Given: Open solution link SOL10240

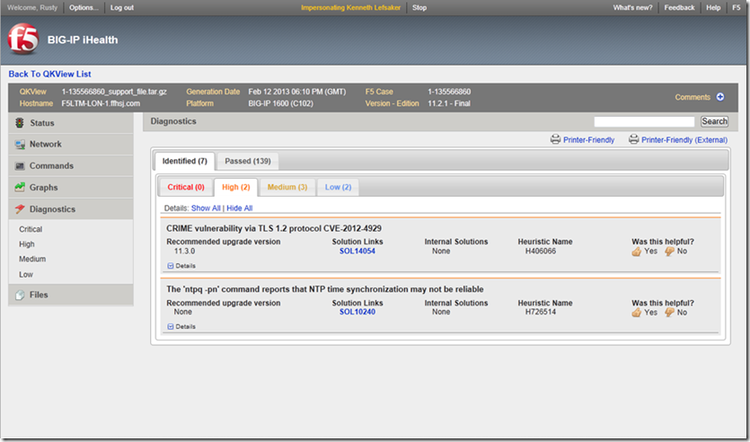Looking at the screenshot, I should pyautogui.click(x=357, y=312).
